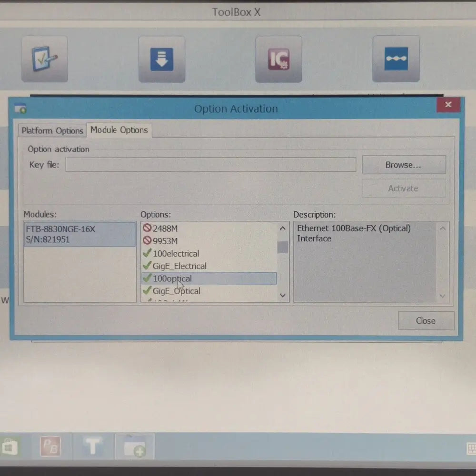This screenshot has width=476, height=476.
Task: Switch to the Platform Options tab
Action: (52, 130)
